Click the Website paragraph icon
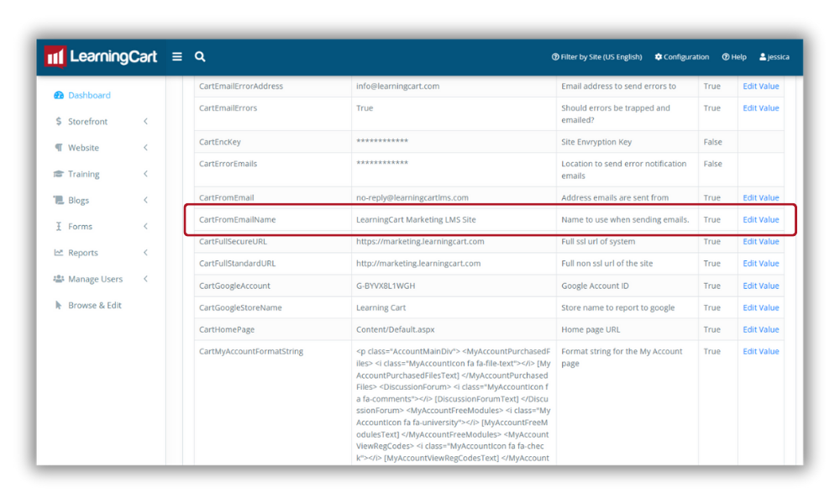Viewport: 840px width, 504px height. (59, 147)
